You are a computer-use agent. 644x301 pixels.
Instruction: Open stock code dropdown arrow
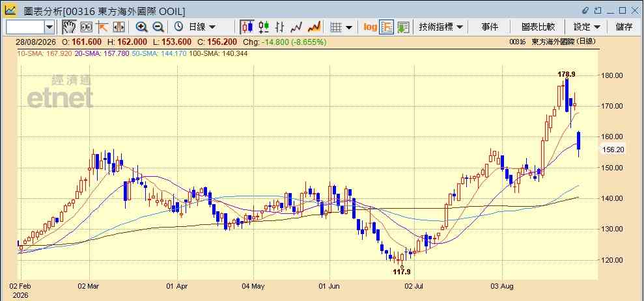[x=49, y=27]
